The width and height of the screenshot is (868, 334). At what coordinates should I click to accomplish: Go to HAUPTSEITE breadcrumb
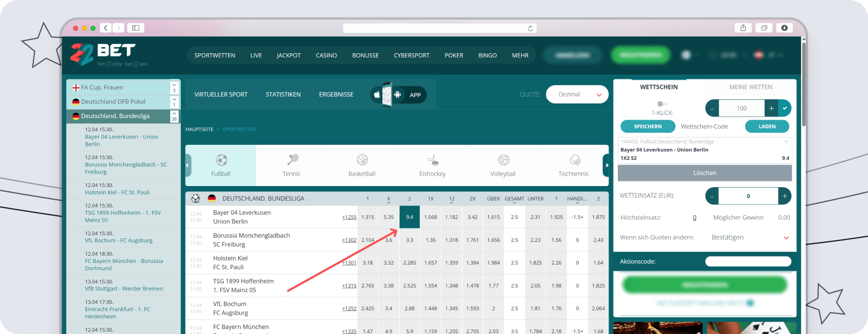[200, 130]
